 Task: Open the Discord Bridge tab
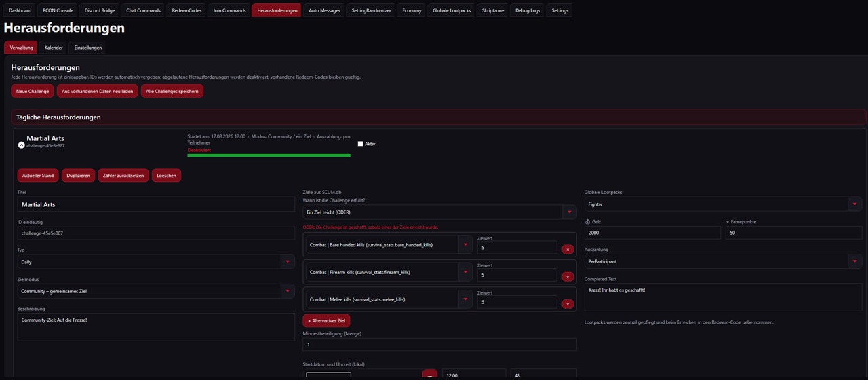[x=100, y=10]
